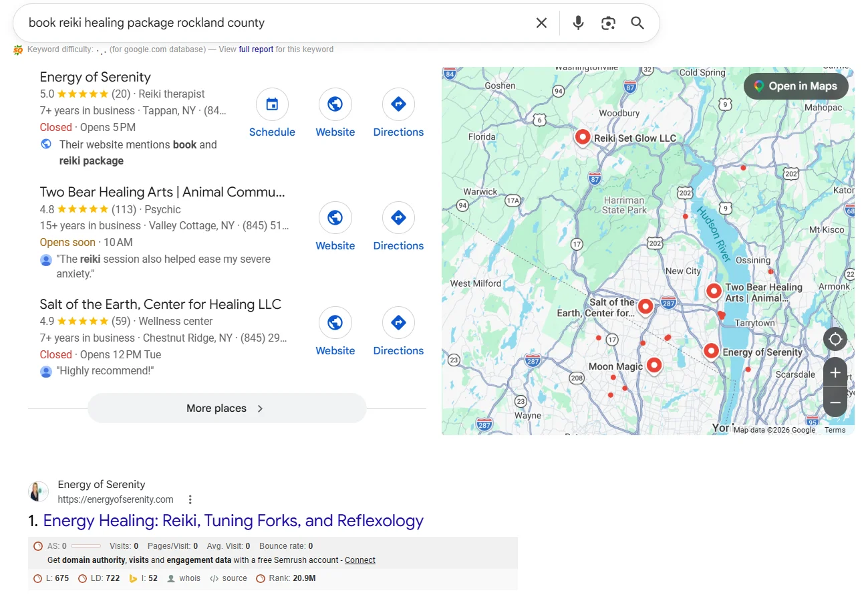Click the LD: 722 metric
This screenshot has width=868, height=595.
pyautogui.click(x=99, y=578)
